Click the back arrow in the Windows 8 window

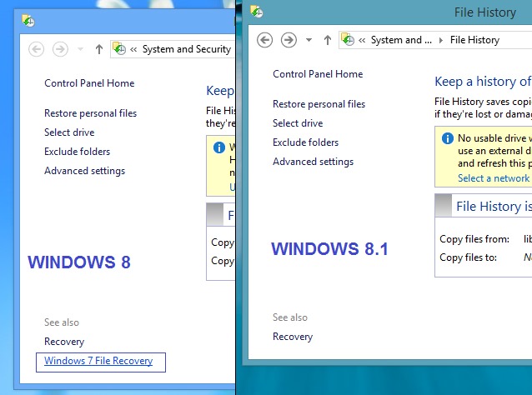[36, 49]
